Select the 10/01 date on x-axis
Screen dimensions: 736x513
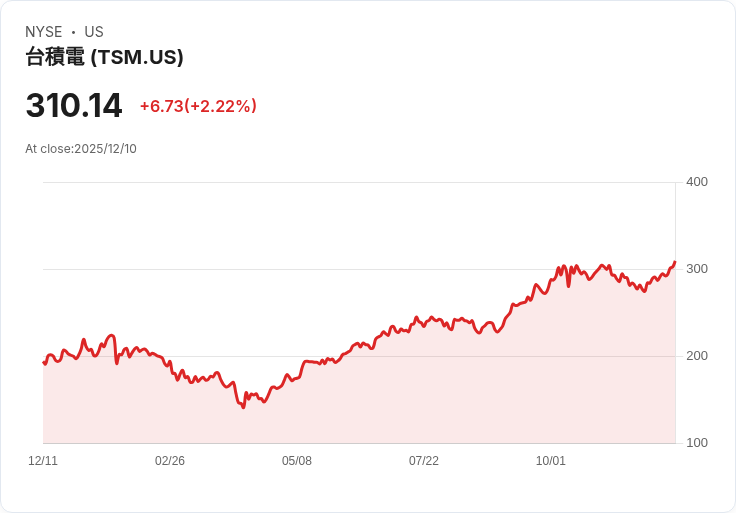point(551,461)
